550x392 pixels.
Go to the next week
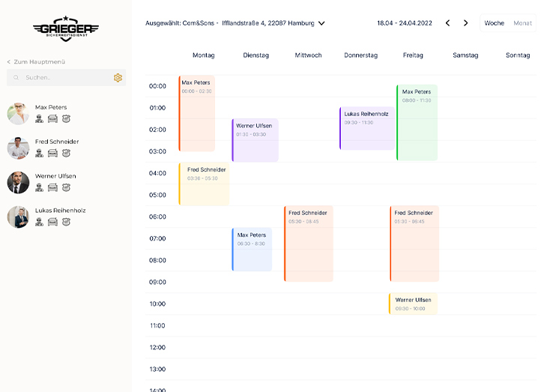[465, 23]
